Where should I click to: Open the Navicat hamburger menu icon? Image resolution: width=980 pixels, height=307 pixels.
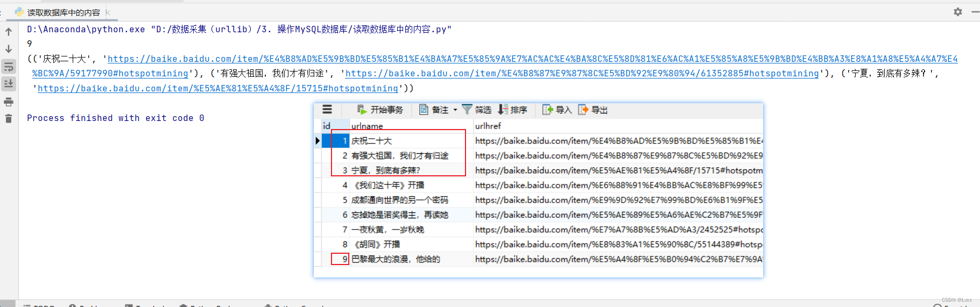[x=327, y=110]
